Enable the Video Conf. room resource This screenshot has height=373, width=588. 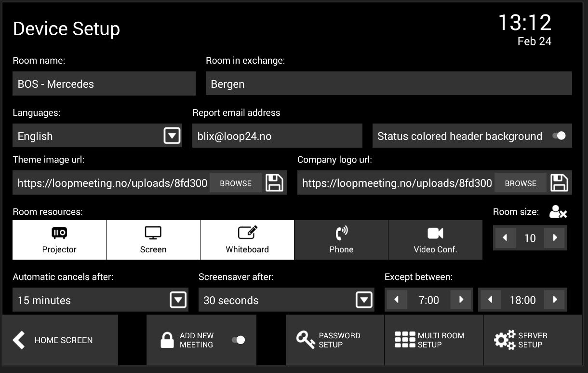pyautogui.click(x=435, y=240)
